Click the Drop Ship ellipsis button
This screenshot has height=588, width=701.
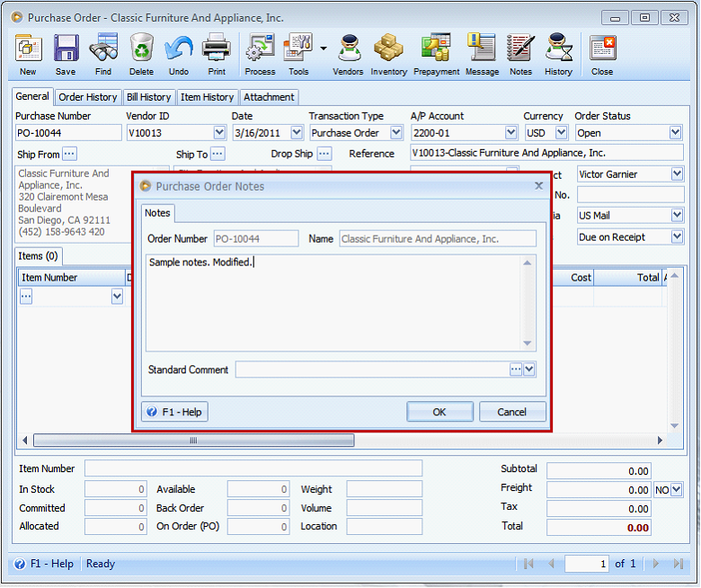click(x=324, y=154)
